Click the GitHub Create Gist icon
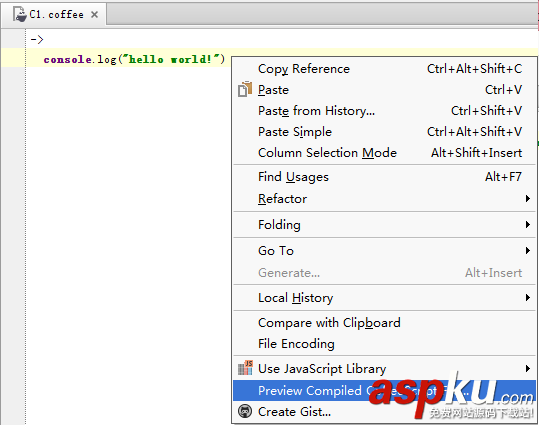 (x=245, y=411)
